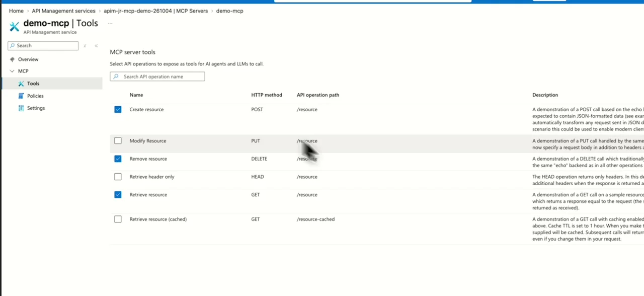Click magnifier icon in API operation search
Viewport: 644px width, 296px height.
tap(116, 77)
